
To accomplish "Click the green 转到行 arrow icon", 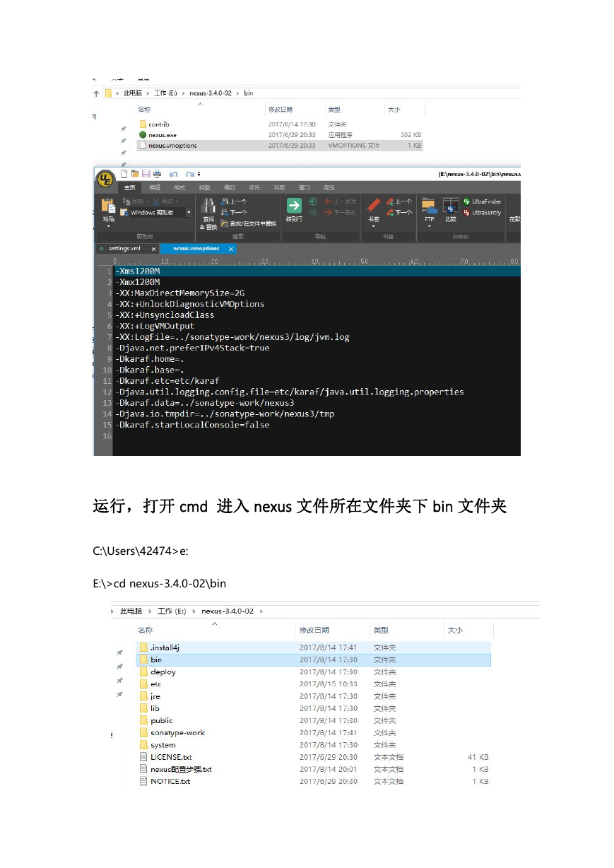I will coord(294,206).
